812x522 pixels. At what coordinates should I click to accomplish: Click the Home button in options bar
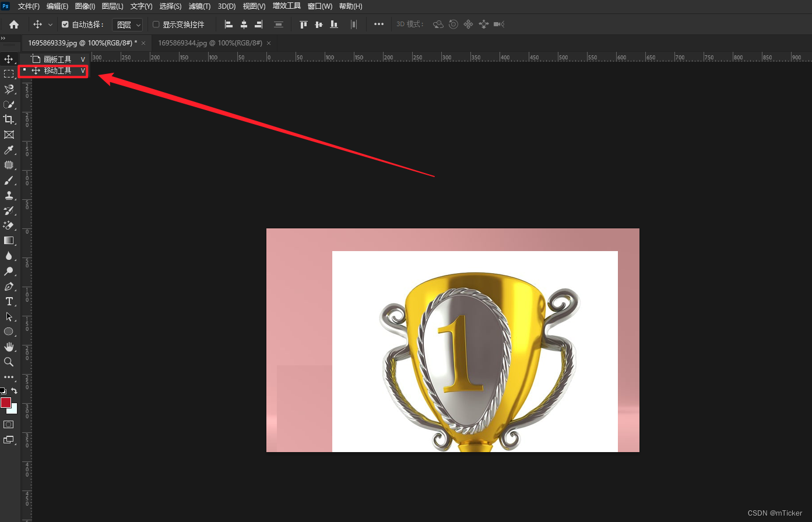point(14,24)
